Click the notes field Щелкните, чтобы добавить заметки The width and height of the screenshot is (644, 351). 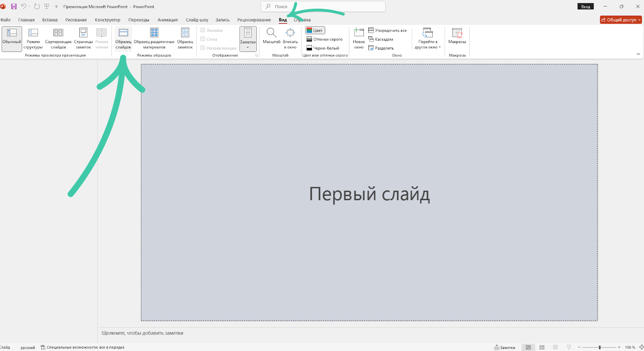coord(142,333)
